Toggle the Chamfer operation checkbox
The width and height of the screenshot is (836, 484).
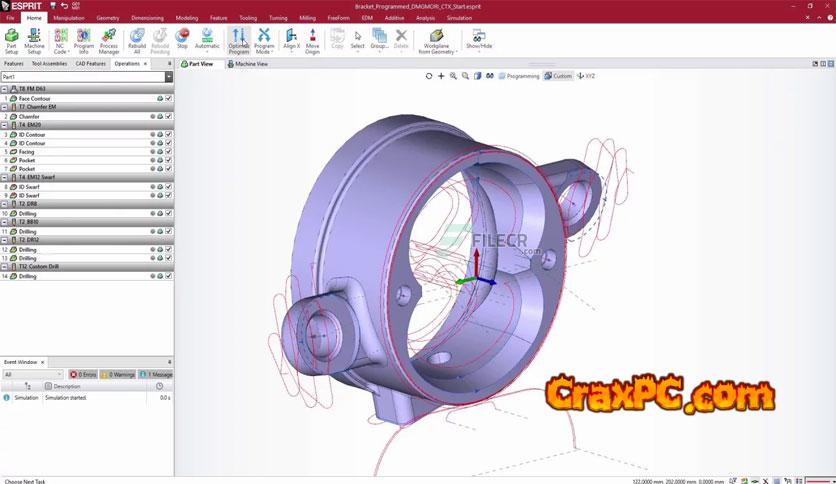point(169,116)
